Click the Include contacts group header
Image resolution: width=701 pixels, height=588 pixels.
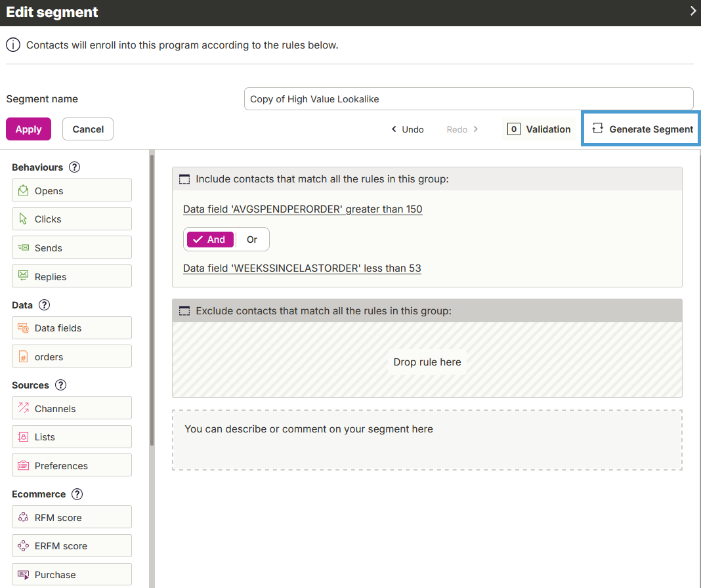(427, 179)
